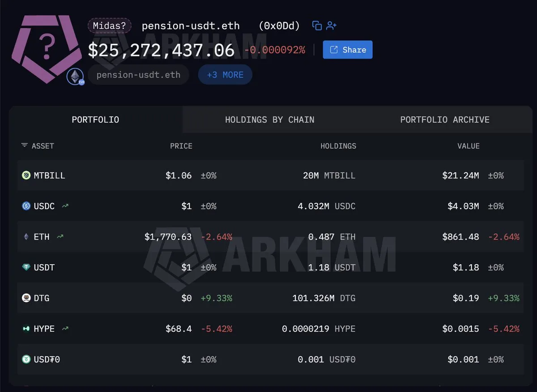Click the Midas? entity tag
The height and width of the screenshot is (392, 537).
click(109, 25)
